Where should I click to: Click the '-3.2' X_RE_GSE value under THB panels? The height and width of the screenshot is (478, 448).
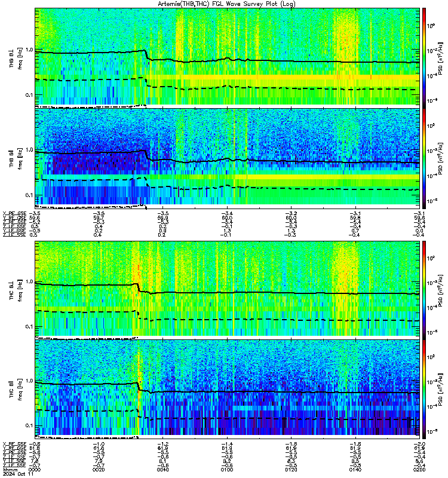291,213
